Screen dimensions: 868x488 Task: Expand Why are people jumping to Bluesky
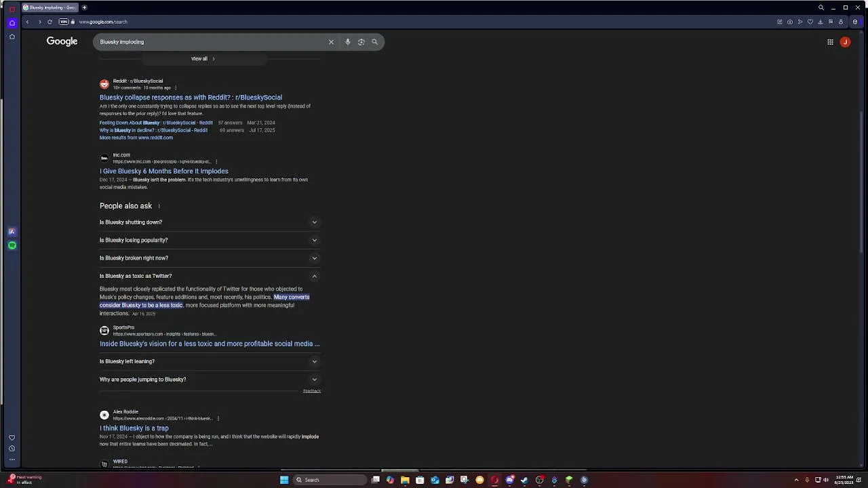210,380
